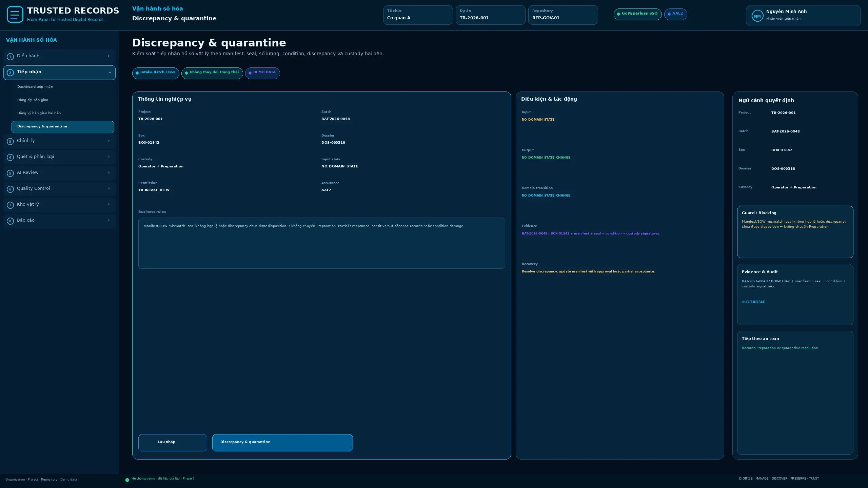868x488 pixels.
Task: Expand the Quality Control chevron
Action: coord(109,188)
